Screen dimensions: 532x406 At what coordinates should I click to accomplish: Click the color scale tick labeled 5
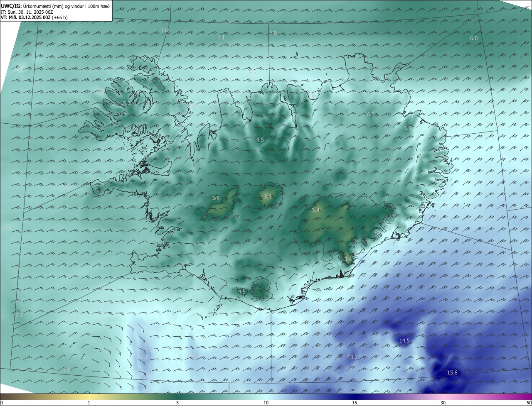[177, 402]
